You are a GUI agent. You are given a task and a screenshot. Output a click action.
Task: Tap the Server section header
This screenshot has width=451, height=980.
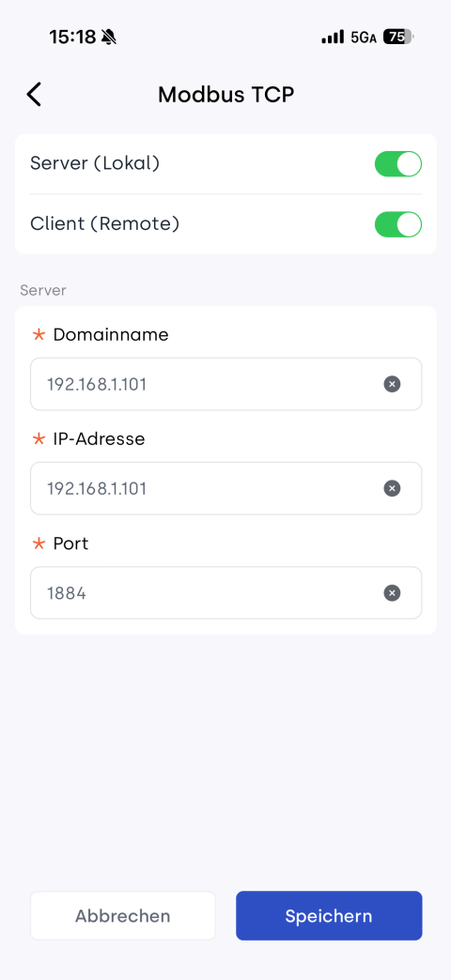pyautogui.click(x=43, y=290)
